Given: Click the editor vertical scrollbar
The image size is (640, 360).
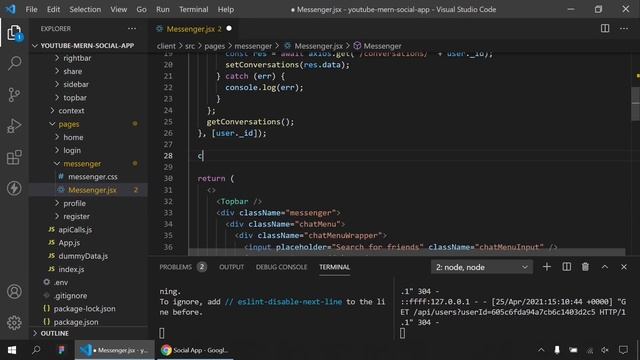Looking at the screenshot, I should [x=635, y=104].
